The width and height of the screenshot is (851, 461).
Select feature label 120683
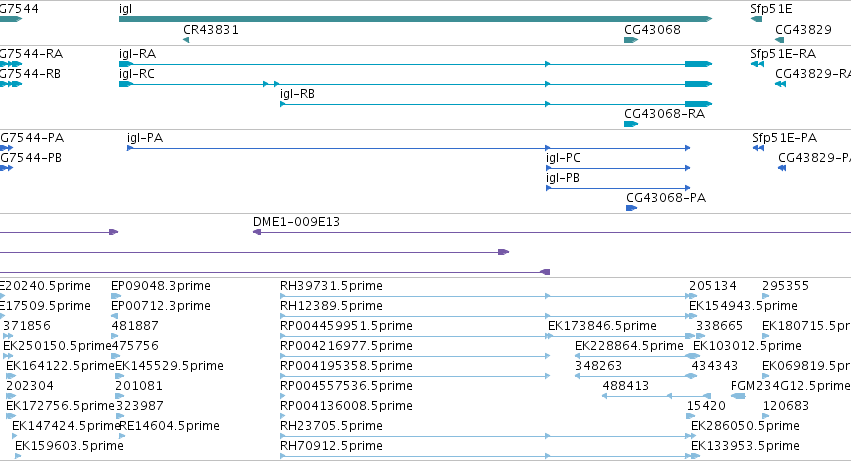[786, 406]
